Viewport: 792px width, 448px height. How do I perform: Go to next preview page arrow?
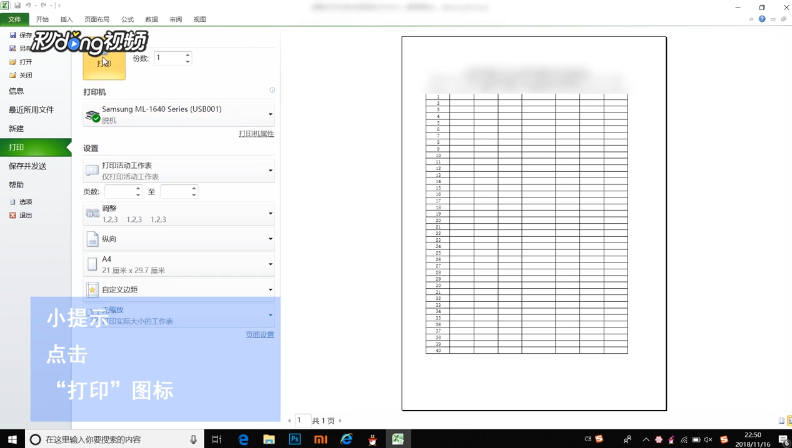point(340,420)
